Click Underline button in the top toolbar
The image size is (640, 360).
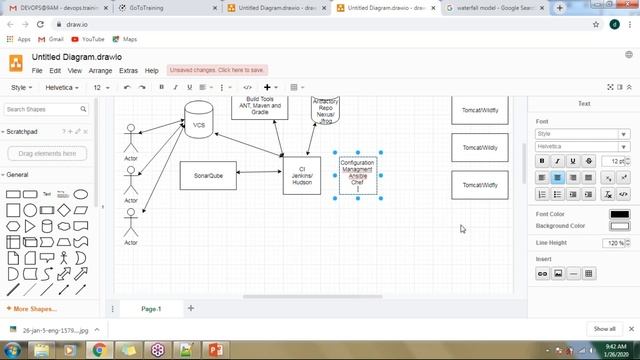(x=189, y=87)
